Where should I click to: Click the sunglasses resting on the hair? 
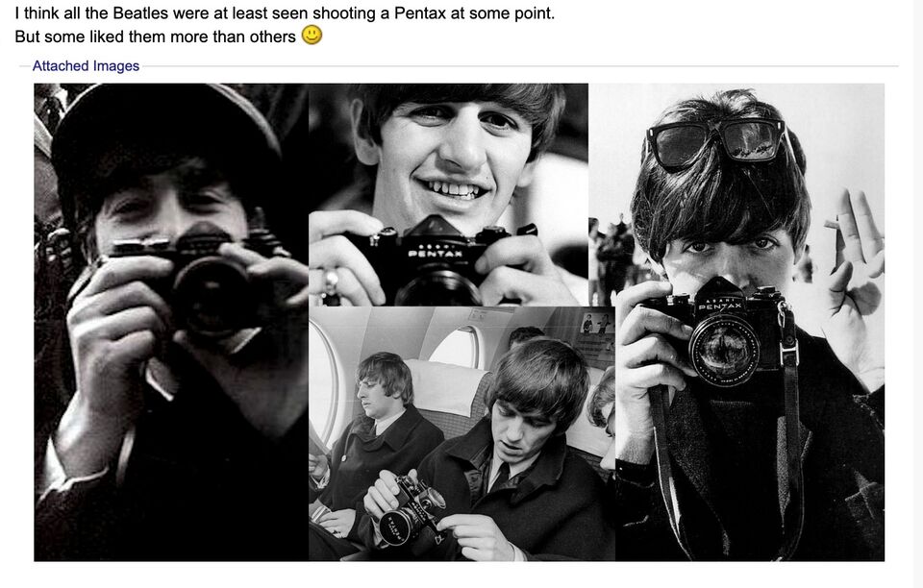coord(717,140)
